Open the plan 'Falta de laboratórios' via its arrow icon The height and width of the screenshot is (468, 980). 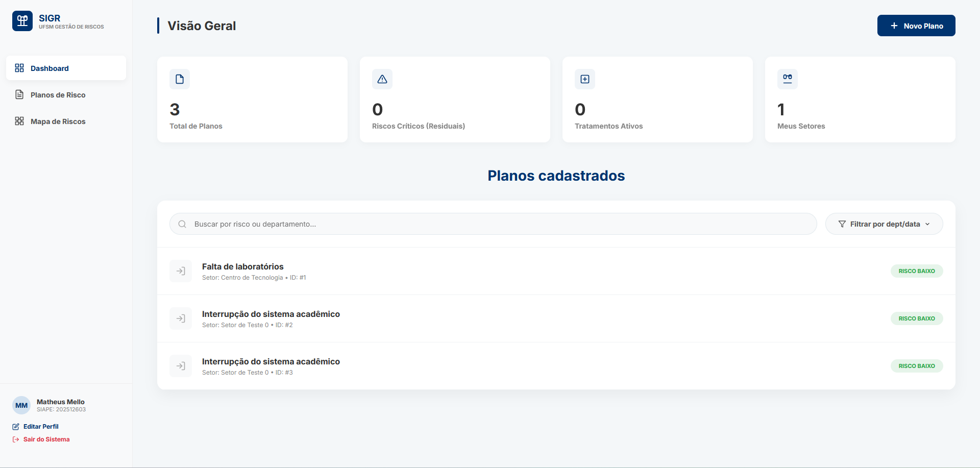coord(180,271)
